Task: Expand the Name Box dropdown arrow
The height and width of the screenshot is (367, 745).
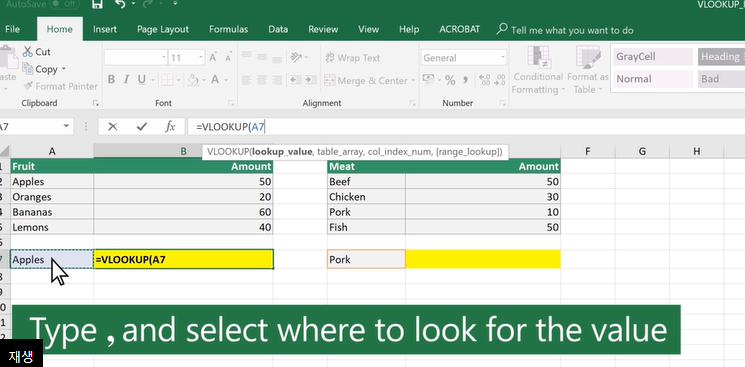Action: pyautogui.click(x=66, y=126)
